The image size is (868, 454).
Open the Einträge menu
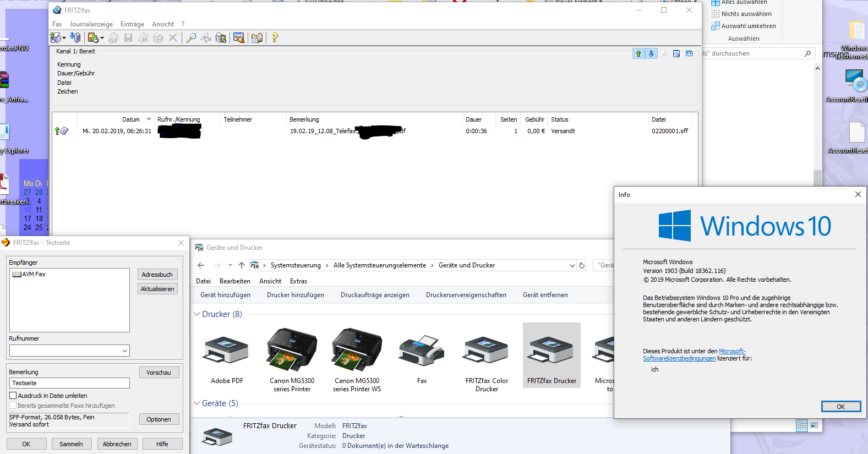[x=132, y=24]
